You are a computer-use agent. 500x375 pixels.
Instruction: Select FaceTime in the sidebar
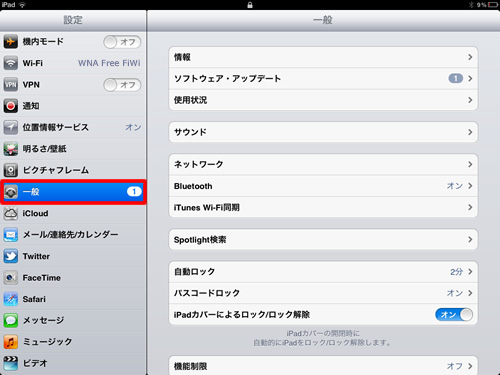[x=73, y=277]
